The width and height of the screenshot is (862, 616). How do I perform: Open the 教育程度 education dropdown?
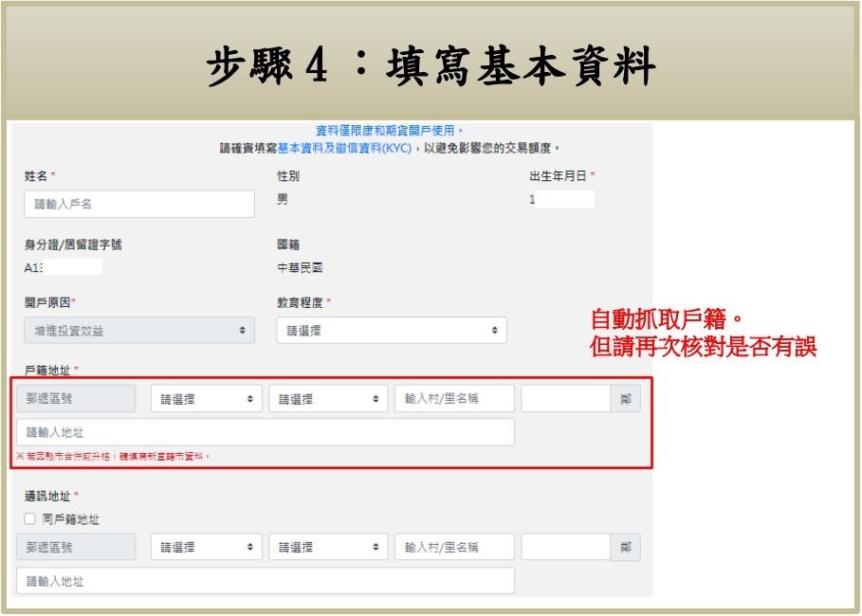pyautogui.click(x=392, y=330)
